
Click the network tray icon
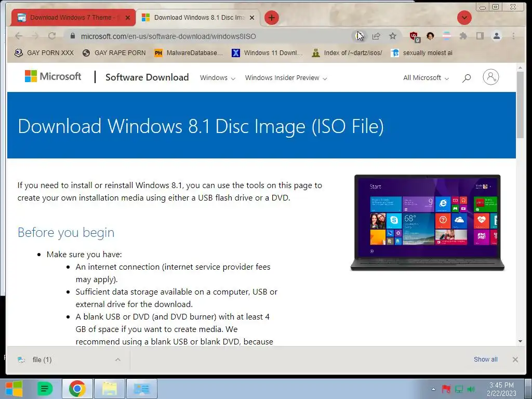(459, 389)
